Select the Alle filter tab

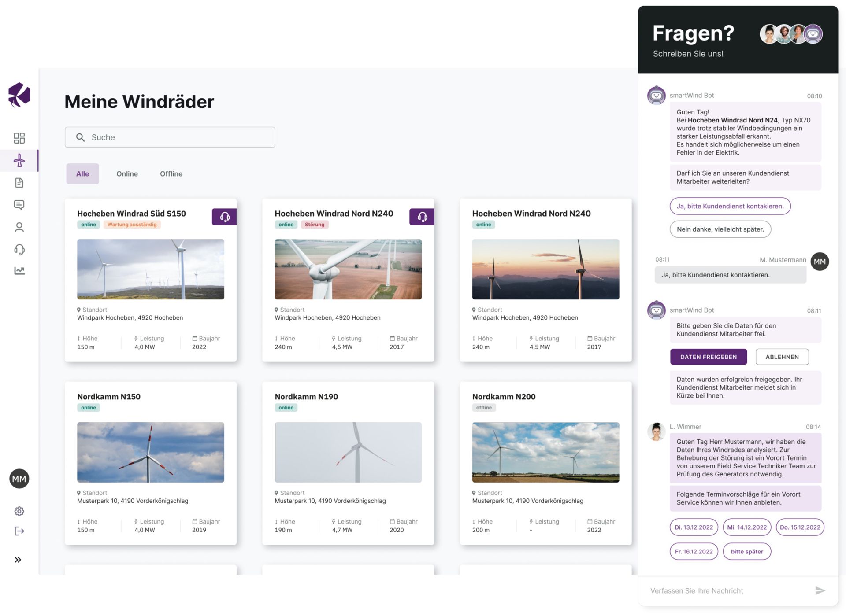point(82,173)
